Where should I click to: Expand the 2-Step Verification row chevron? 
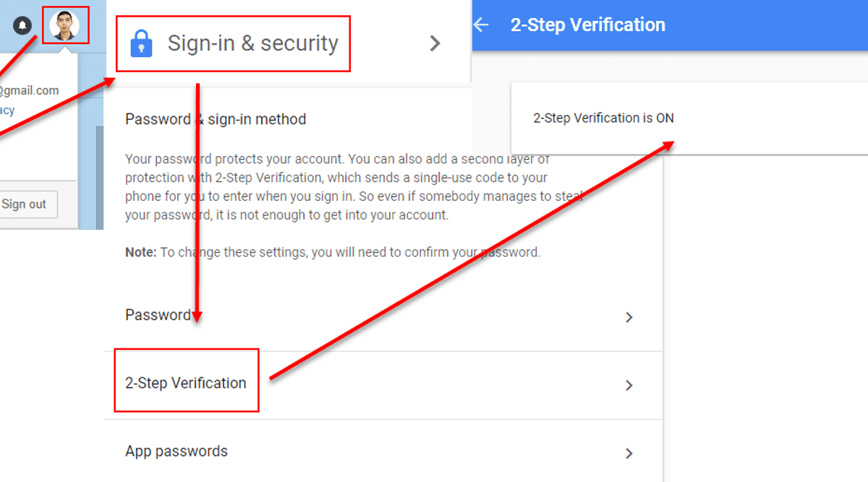pos(629,384)
